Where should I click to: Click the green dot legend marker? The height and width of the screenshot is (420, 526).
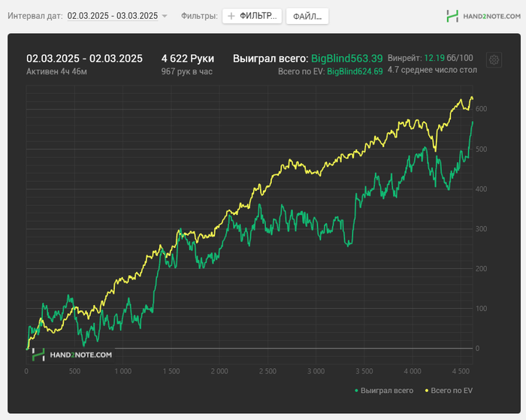pyautogui.click(x=356, y=391)
